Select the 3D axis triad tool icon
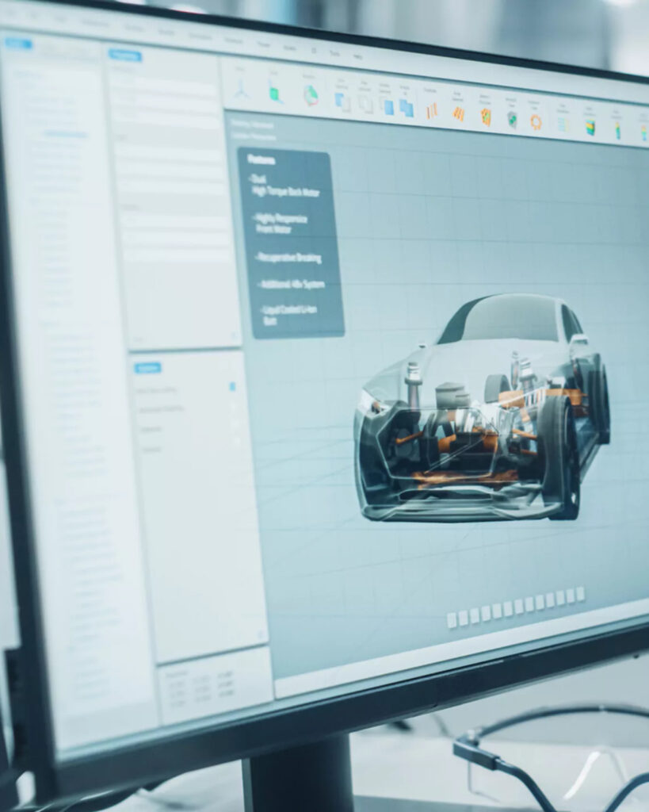This screenshot has height=812, width=649. pos(241,89)
